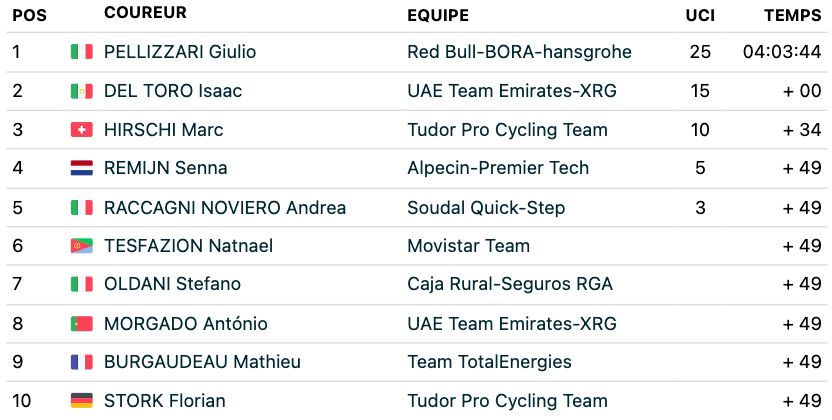
Task: Open rider OLDANI Stefano's link
Action: 172,284
